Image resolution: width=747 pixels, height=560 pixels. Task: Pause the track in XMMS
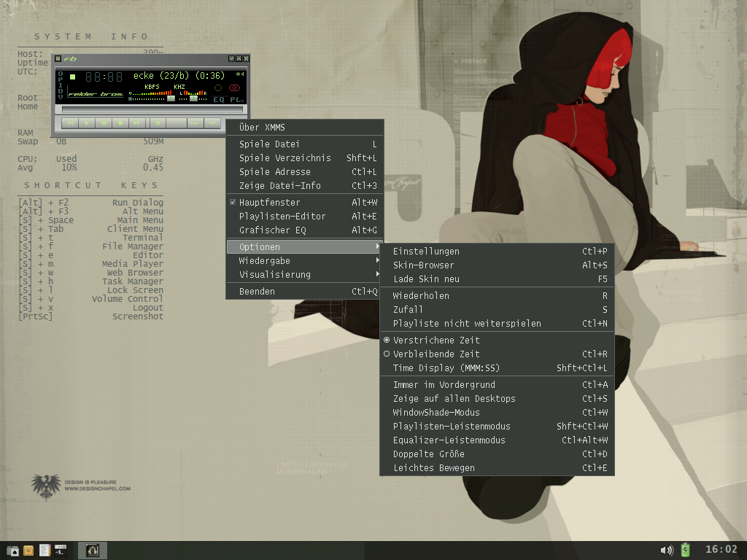[104, 122]
